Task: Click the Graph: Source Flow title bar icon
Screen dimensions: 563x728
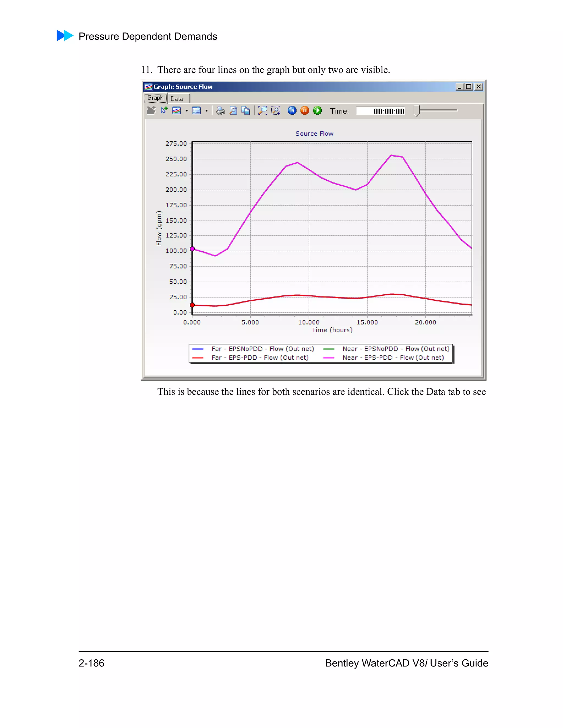Action: click(148, 87)
